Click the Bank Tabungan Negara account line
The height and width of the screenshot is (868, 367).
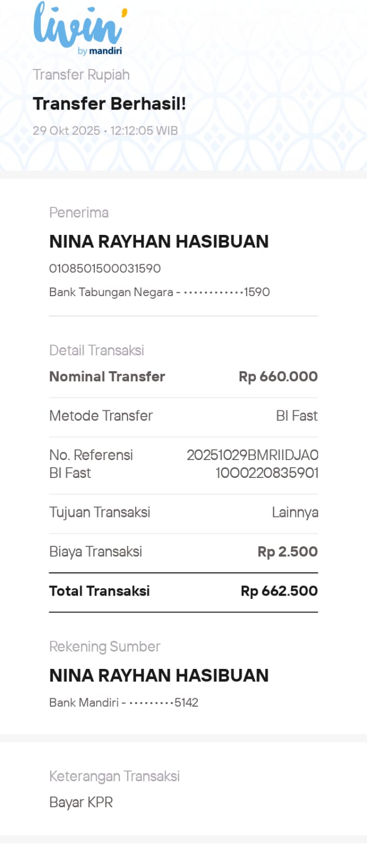pos(159,292)
